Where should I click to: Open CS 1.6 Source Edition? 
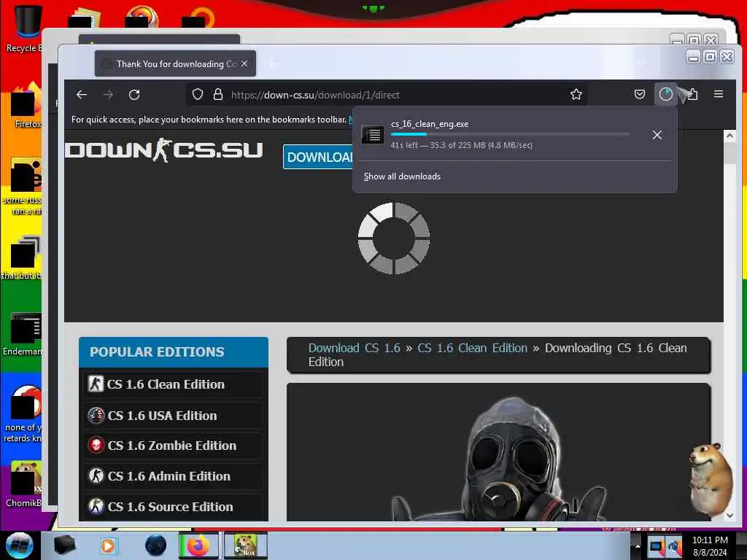[x=174, y=507]
